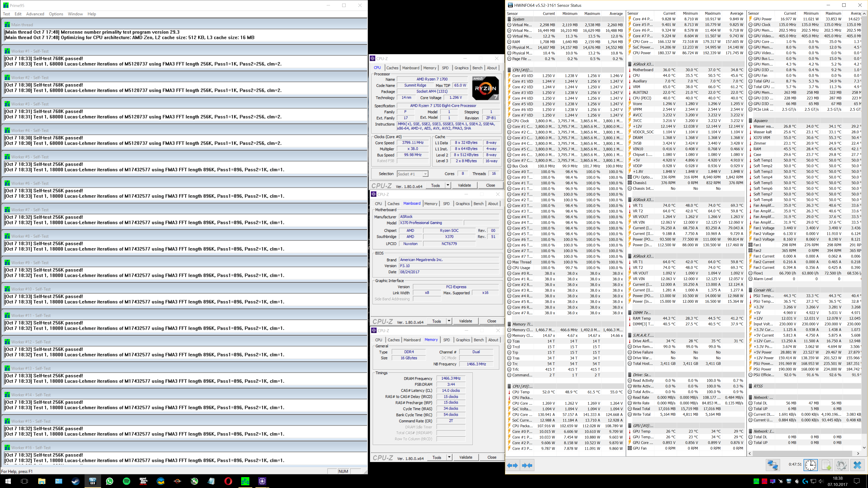Expand Tools dropdown arrow in top CPU-Z window

pos(448,185)
